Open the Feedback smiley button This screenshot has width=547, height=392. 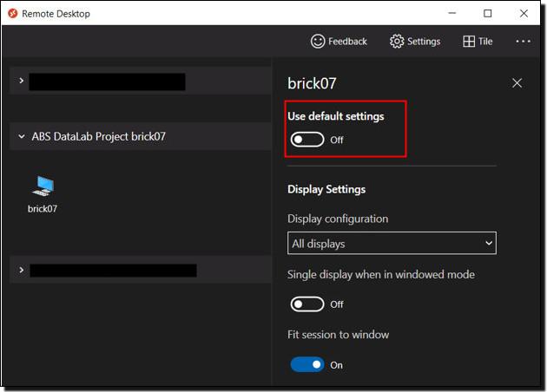tap(339, 42)
